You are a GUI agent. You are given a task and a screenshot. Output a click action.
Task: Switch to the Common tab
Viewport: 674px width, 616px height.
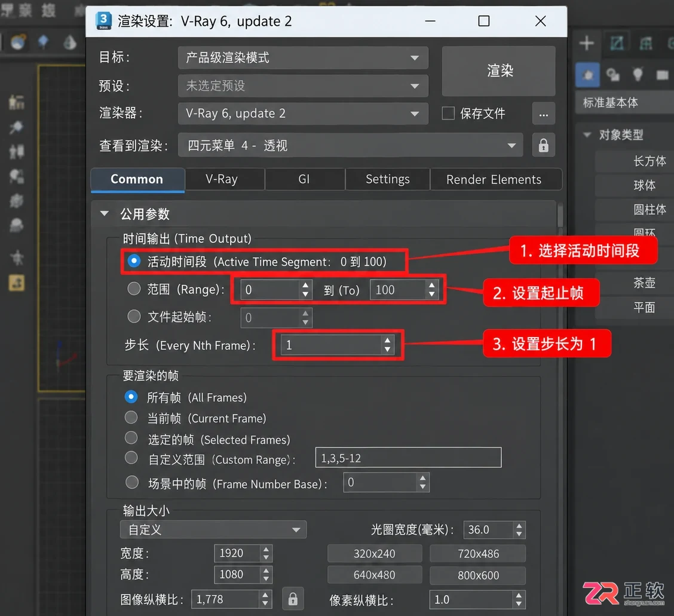click(x=137, y=179)
